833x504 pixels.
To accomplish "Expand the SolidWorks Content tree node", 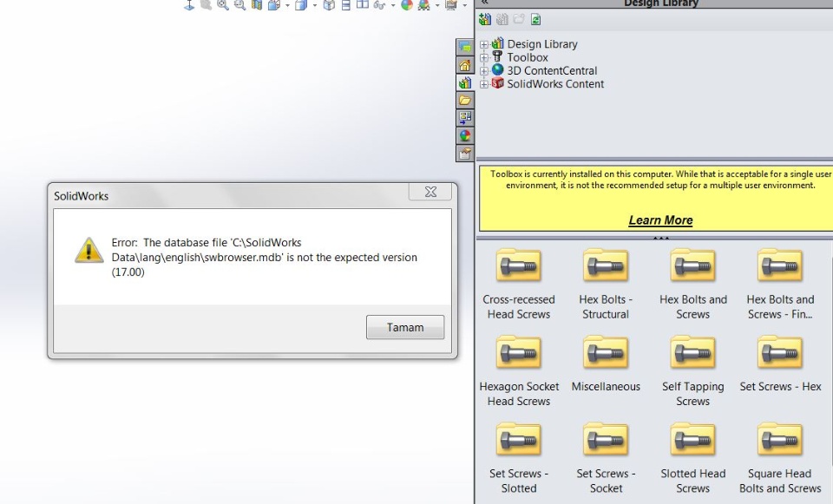I will point(484,84).
